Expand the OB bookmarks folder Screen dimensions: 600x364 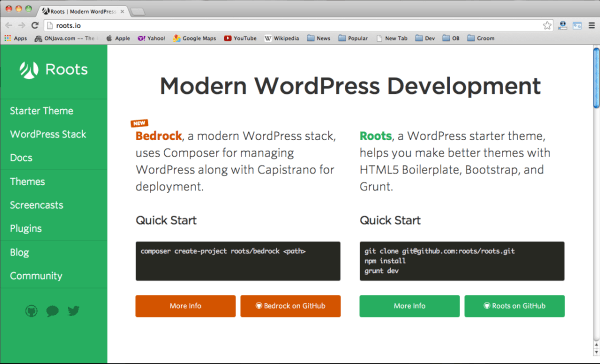[451, 38]
